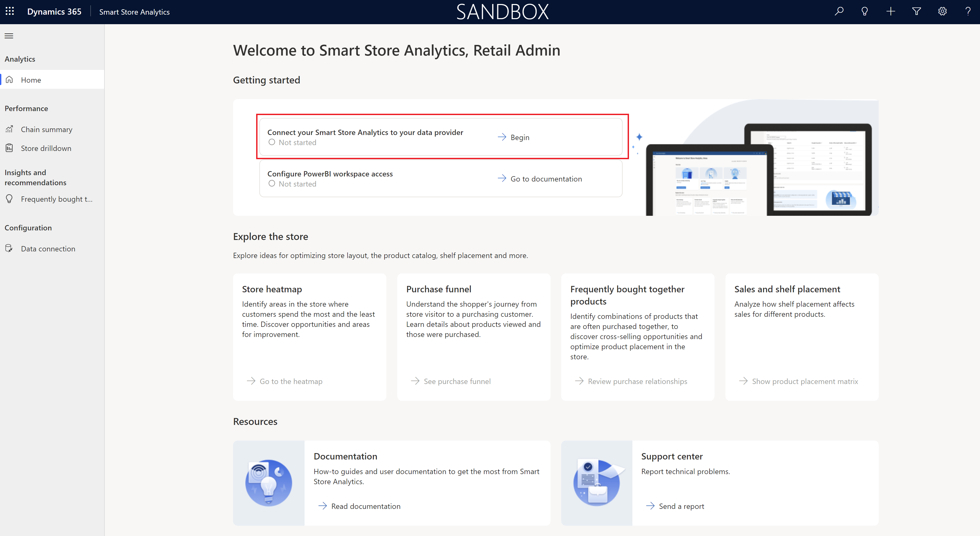
Task: Click Read documentation in Resources
Action: click(x=366, y=506)
